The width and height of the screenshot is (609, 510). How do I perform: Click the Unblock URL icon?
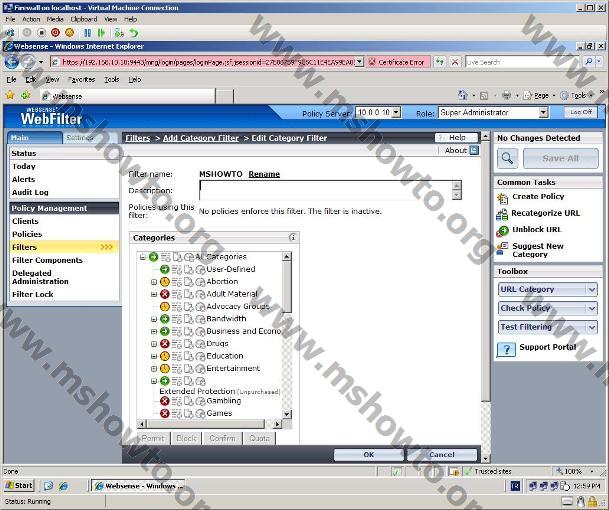[x=502, y=231]
